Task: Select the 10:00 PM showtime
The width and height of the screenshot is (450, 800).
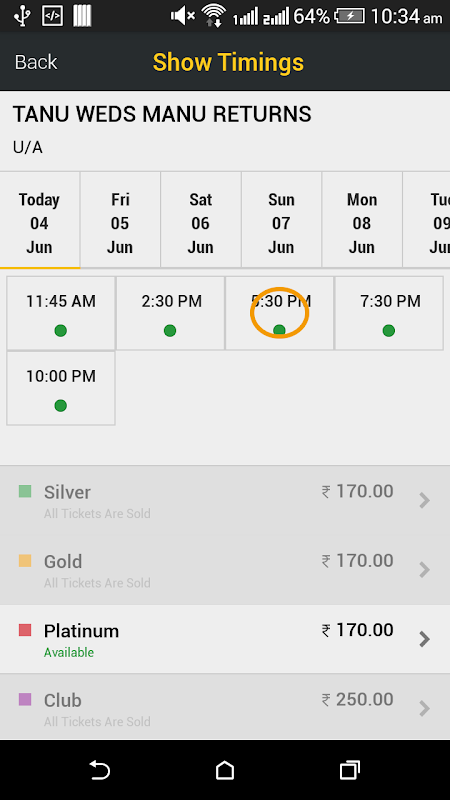Action: tap(61, 388)
